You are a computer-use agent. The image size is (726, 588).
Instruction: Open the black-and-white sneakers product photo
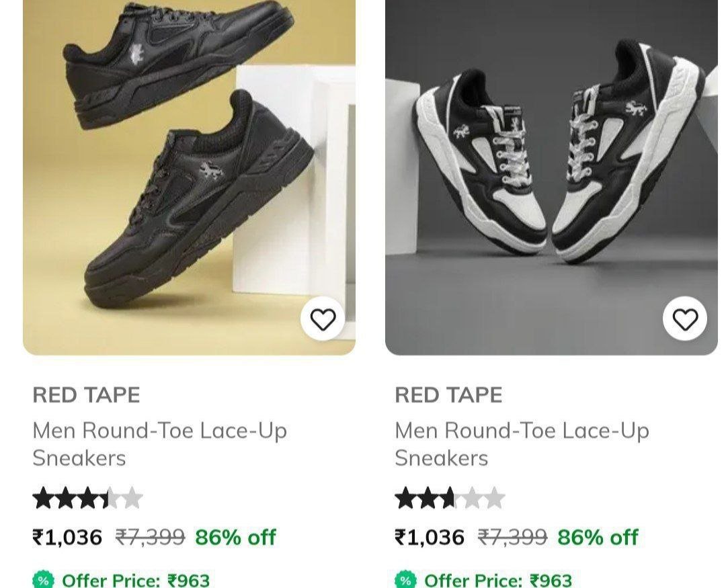coord(551,175)
